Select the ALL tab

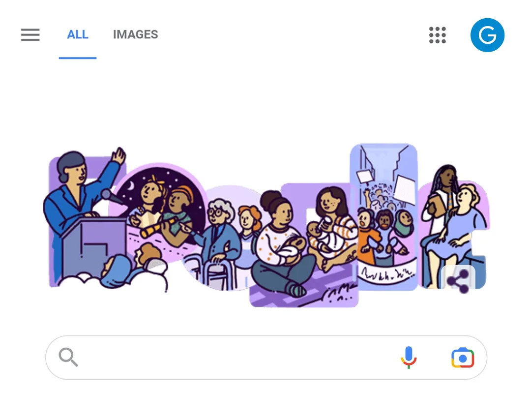78,34
